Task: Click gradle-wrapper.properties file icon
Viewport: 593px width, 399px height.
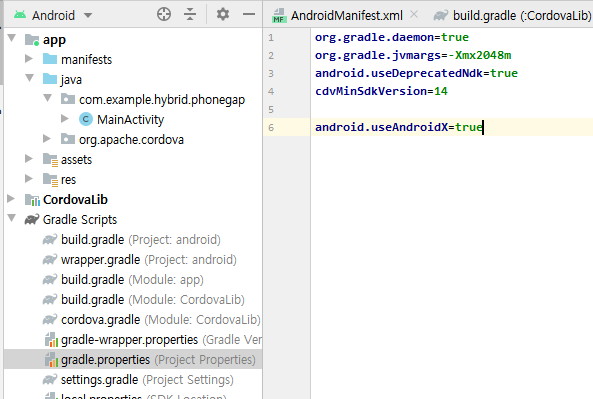Action: (x=51, y=339)
